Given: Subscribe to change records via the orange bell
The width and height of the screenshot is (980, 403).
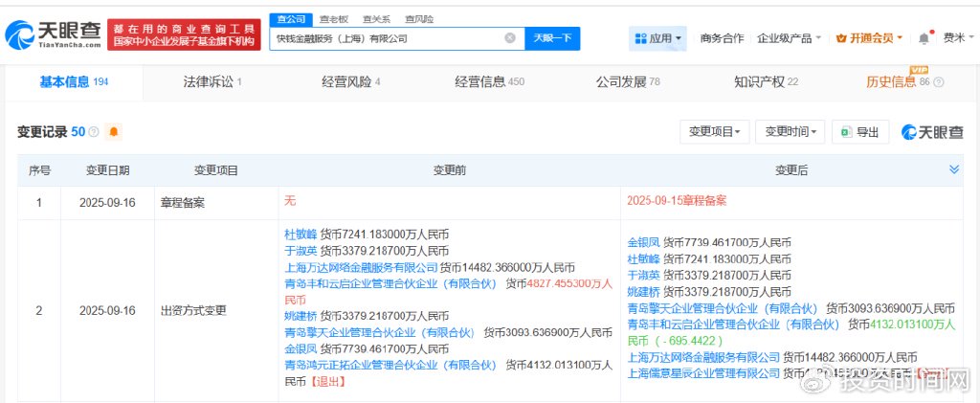Looking at the screenshot, I should pos(113,132).
